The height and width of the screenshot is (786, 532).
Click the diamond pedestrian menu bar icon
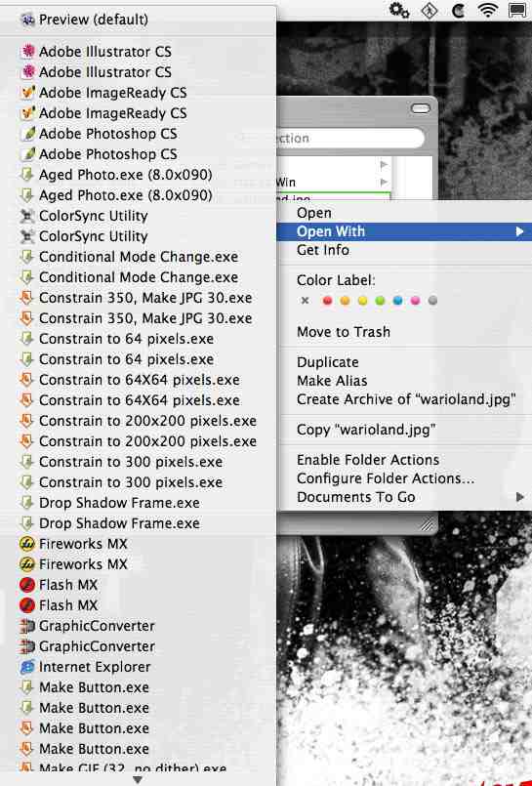(430, 11)
